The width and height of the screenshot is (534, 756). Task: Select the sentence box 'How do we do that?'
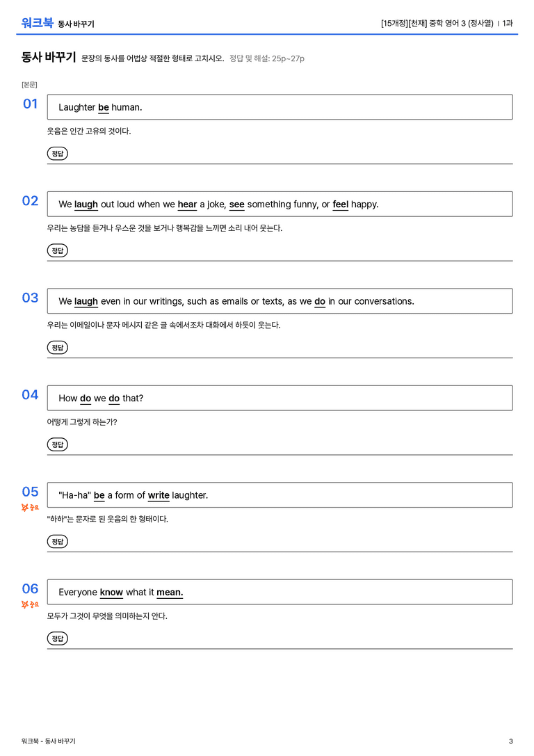click(280, 398)
